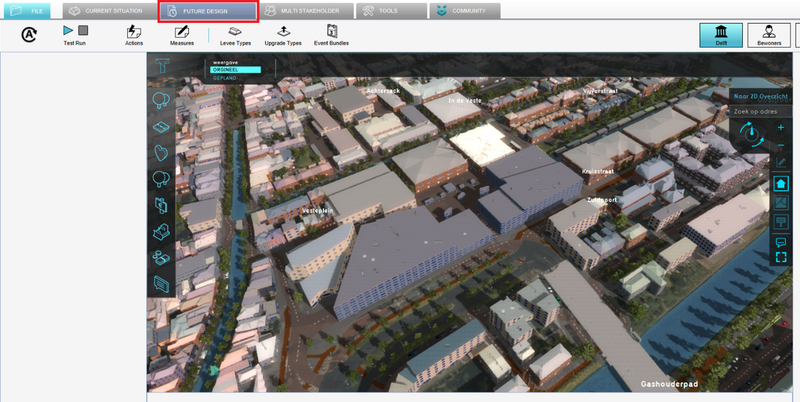
Task: Switch to the Current Situation tab
Action: click(x=105, y=11)
